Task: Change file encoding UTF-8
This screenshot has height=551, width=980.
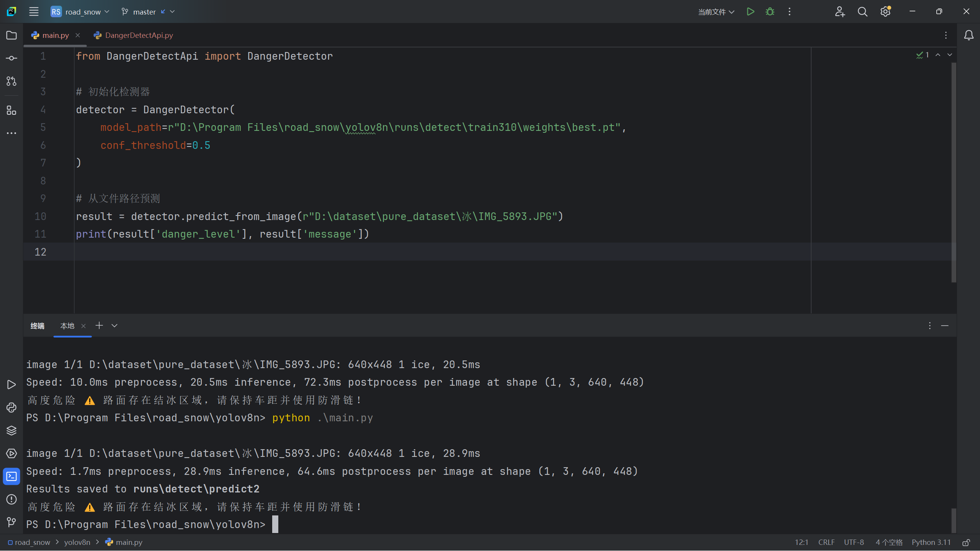Action: tap(854, 543)
